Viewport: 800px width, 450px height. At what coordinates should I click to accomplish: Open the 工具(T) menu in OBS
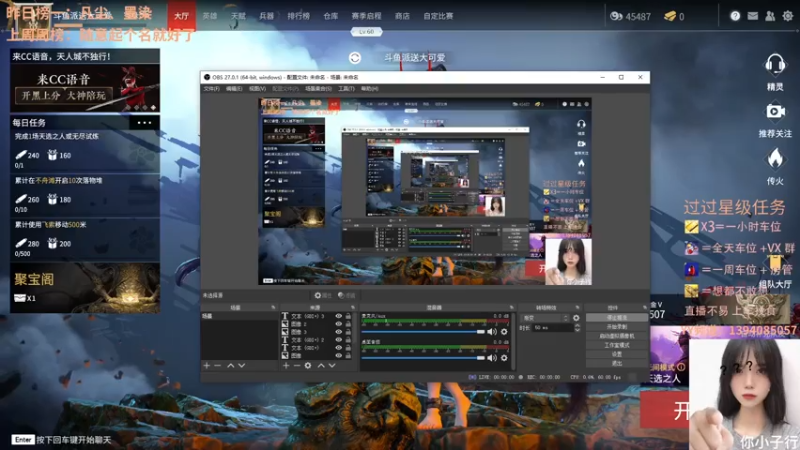tap(346, 89)
